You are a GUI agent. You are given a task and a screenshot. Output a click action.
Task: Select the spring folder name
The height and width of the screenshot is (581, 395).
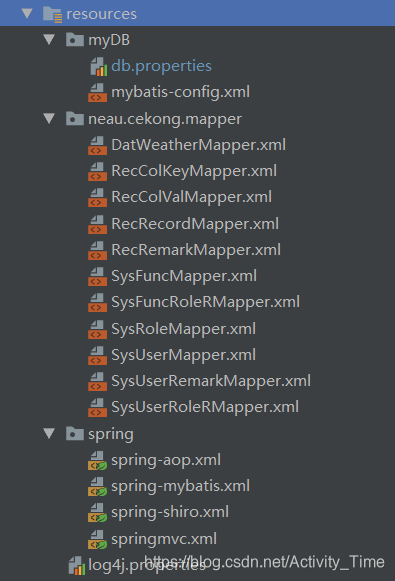(111, 434)
